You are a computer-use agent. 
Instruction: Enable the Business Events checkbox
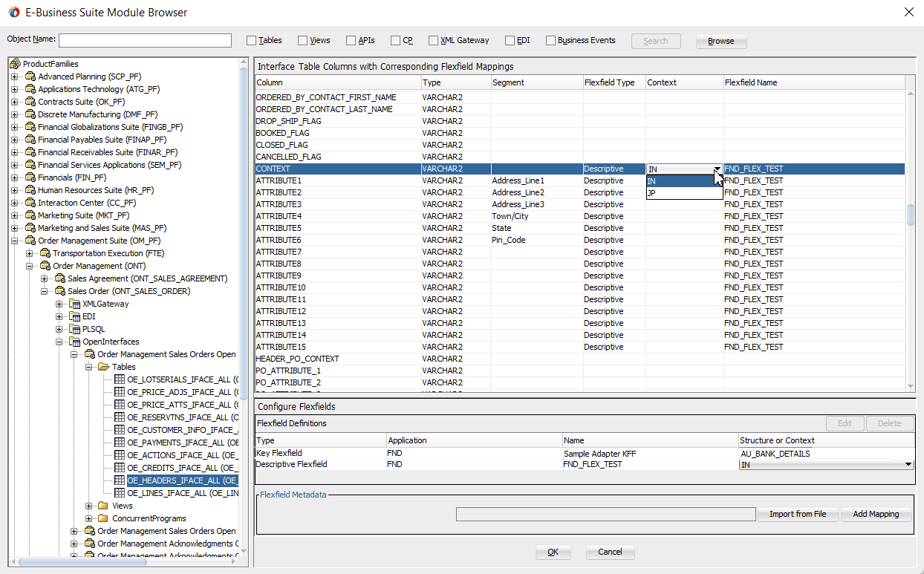(x=550, y=41)
